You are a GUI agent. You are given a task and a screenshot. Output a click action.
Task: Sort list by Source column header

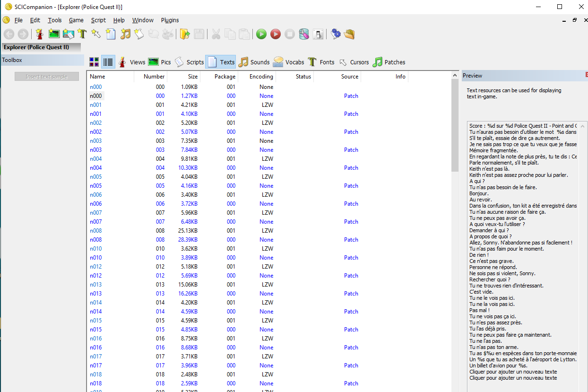337,77
